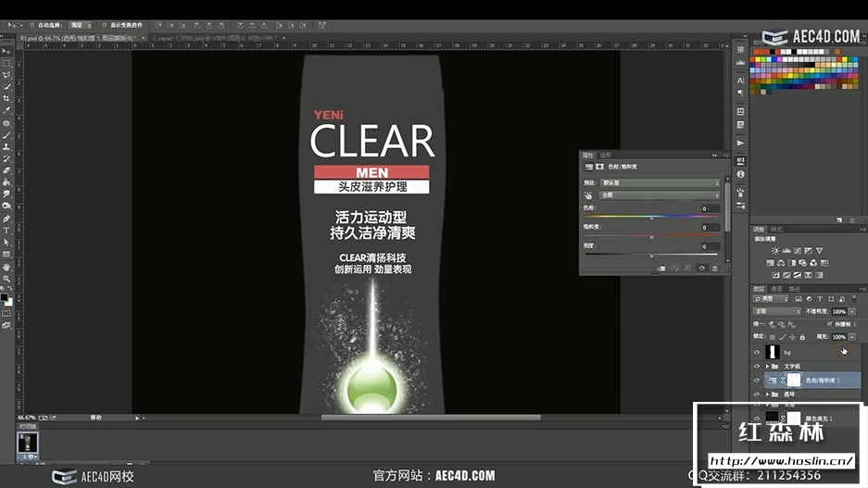This screenshot has height=488, width=868.
Task: Select the Rectangular Marquee tool
Action: click(6, 63)
